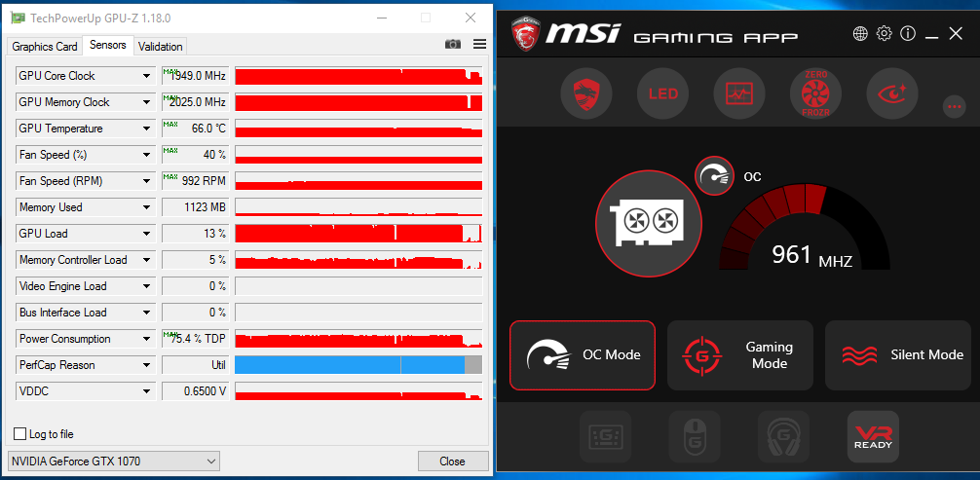Click the three-dot more options icon
The height and width of the screenshot is (480, 980).
(953, 107)
